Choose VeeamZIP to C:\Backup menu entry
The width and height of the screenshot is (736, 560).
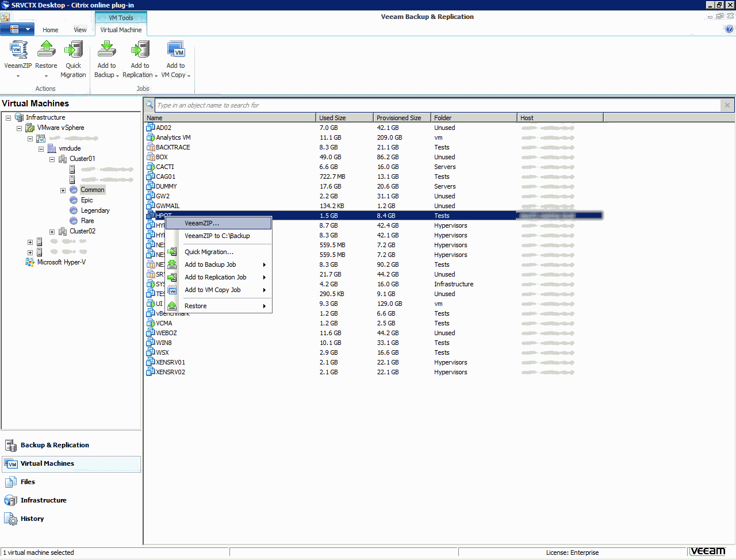point(218,236)
